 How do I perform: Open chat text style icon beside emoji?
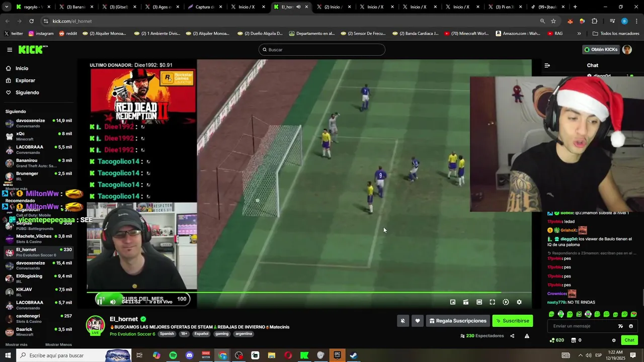click(620, 326)
